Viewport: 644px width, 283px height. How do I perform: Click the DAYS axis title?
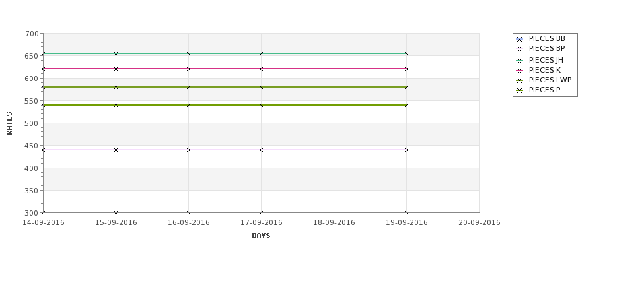[261, 236]
